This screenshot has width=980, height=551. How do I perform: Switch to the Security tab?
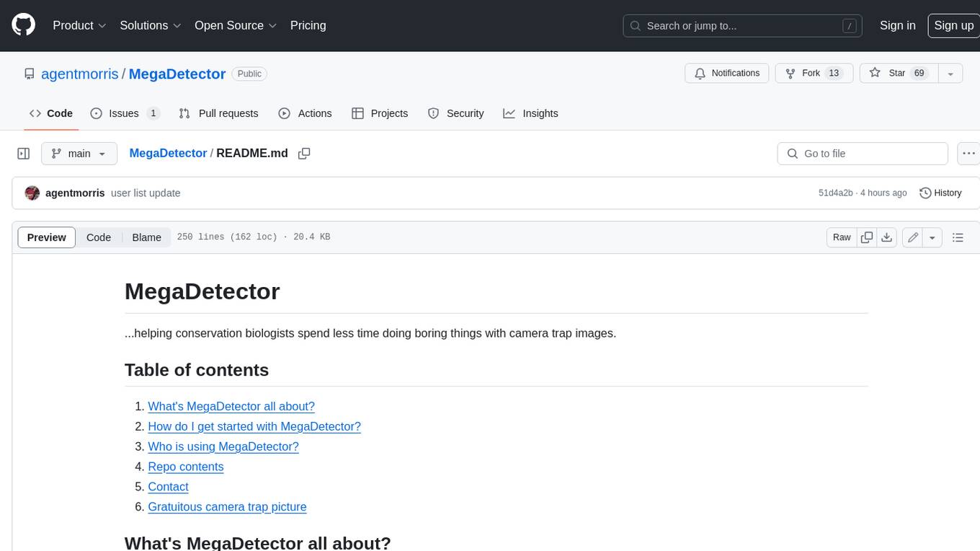coord(455,113)
